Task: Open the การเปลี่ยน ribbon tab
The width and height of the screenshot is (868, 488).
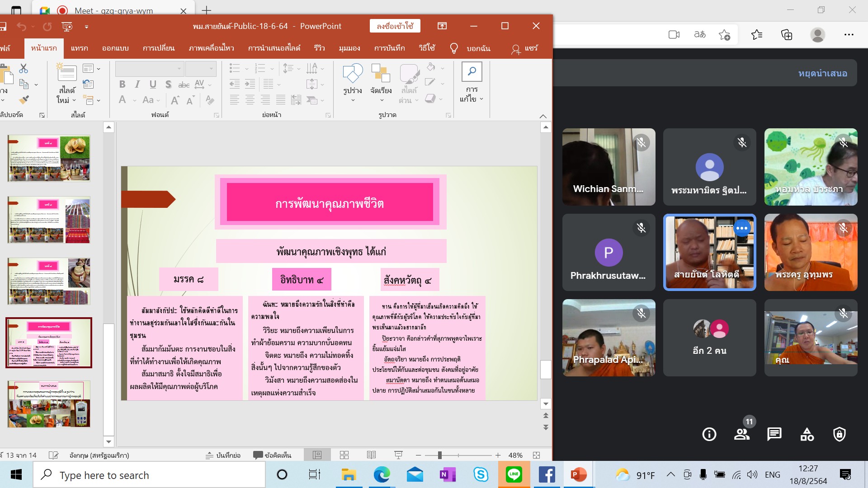Action: [x=159, y=48]
